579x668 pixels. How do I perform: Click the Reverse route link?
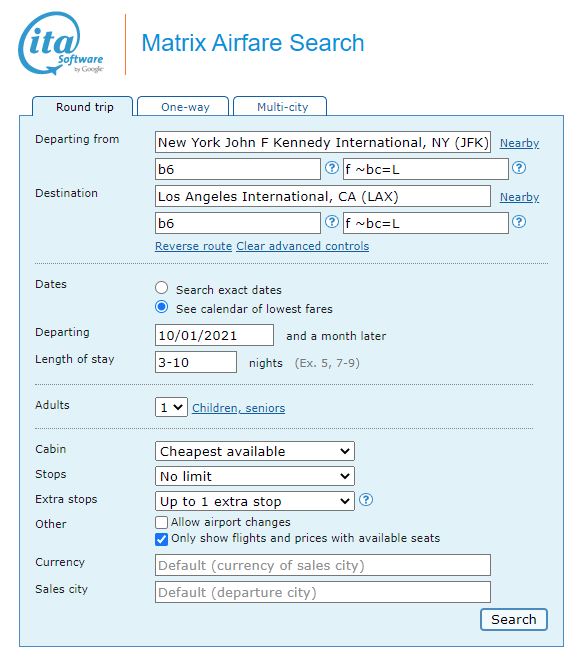pyautogui.click(x=193, y=246)
